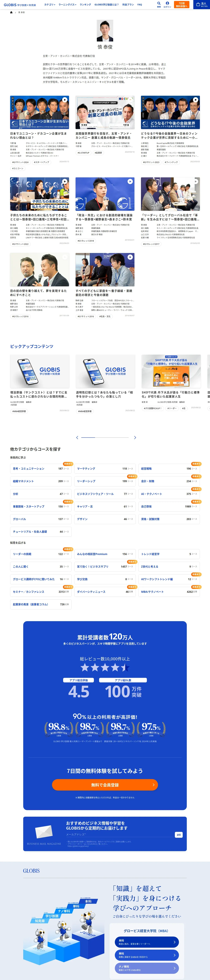The image size is (210, 980).
Task: Open 目の前の壁を乗り越えて video thumbnail
Action: 40,270
